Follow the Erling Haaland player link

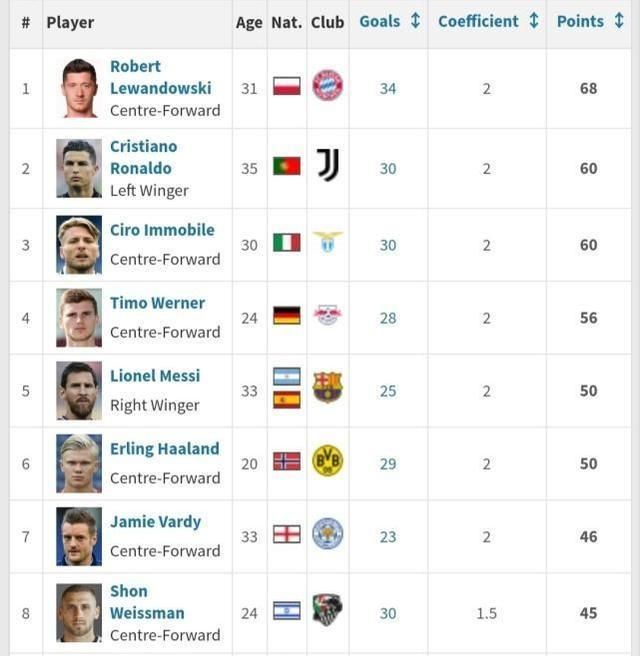click(164, 449)
